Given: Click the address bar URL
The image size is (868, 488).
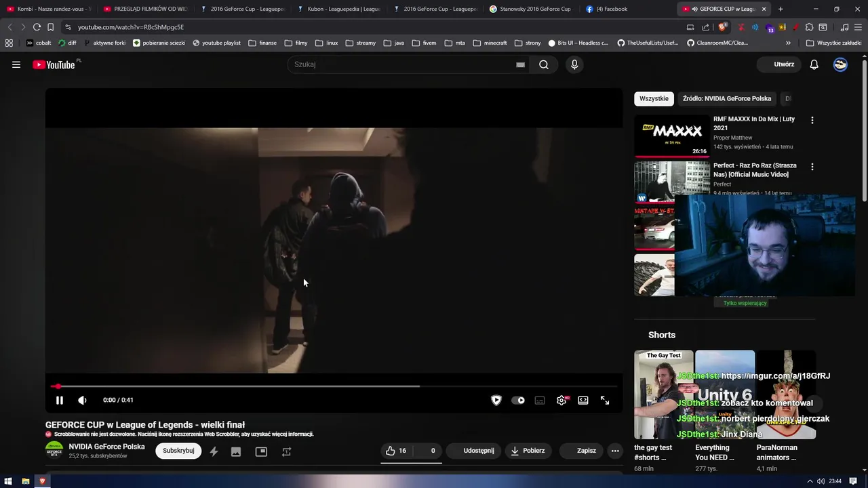Looking at the screenshot, I should point(131,27).
